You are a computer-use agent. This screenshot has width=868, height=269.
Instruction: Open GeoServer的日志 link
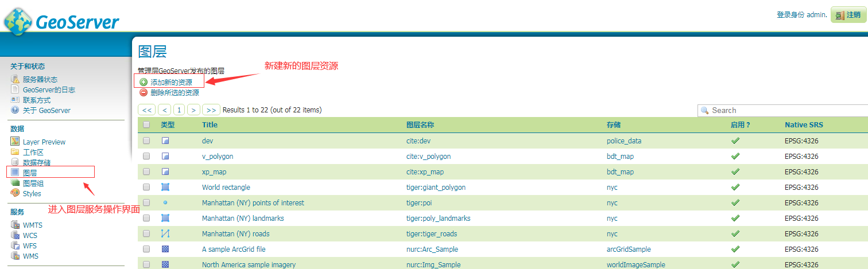click(49, 89)
